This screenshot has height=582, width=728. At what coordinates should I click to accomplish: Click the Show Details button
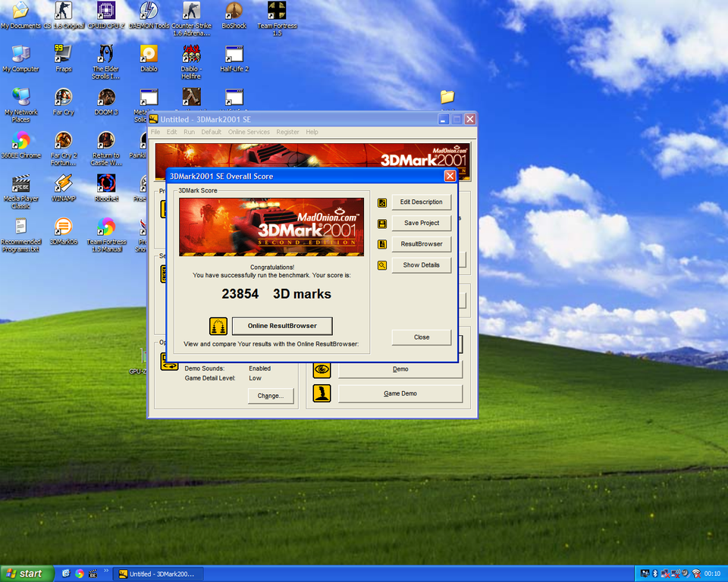point(421,265)
